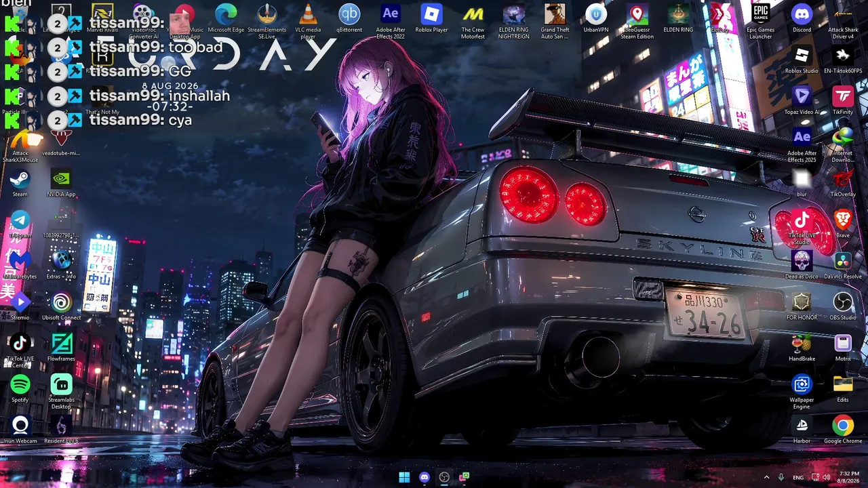
Task: Open the Malwarebytes desktop shortcut
Action: point(20,266)
